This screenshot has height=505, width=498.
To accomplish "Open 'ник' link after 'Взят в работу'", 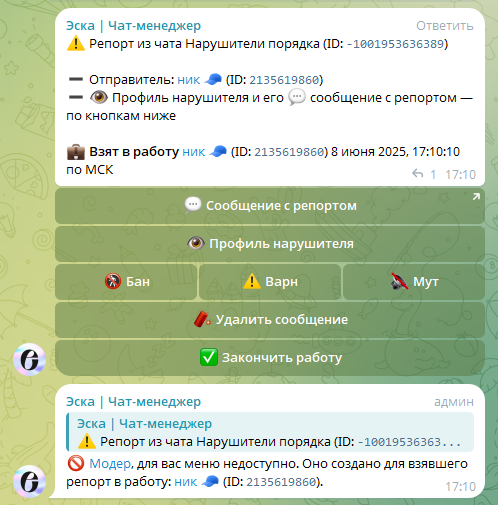I will (x=194, y=152).
